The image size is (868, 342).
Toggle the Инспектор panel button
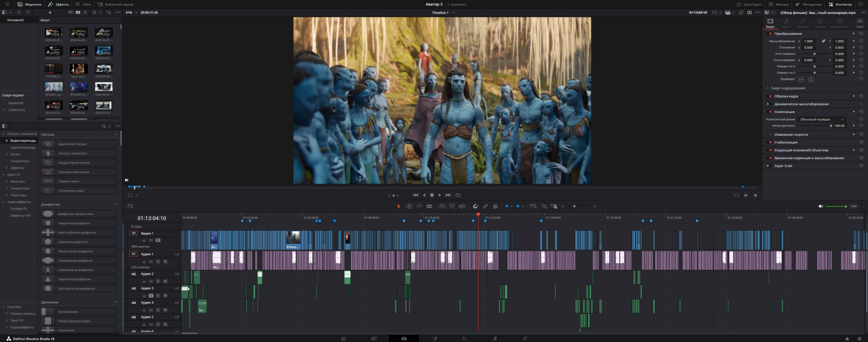click(840, 4)
